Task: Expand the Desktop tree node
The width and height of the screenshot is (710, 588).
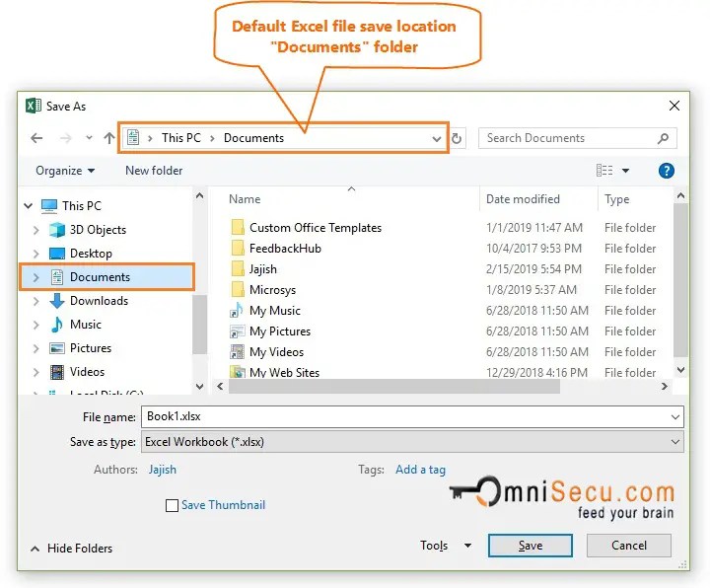Action: 36,254
